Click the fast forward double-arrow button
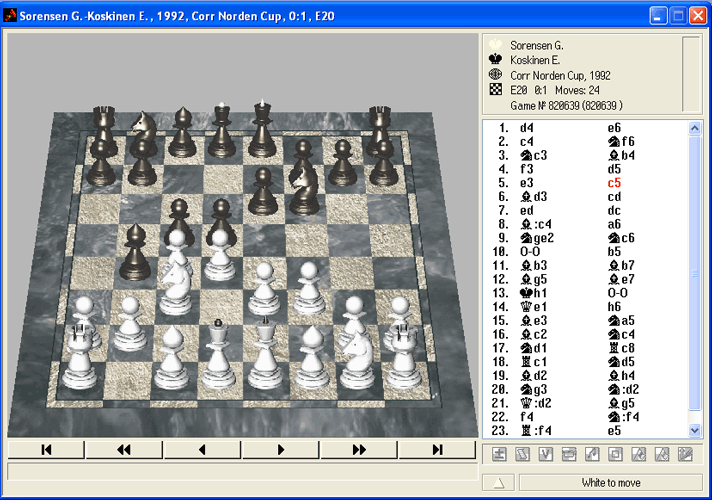Image resolution: width=712 pixels, height=500 pixels. [x=358, y=450]
